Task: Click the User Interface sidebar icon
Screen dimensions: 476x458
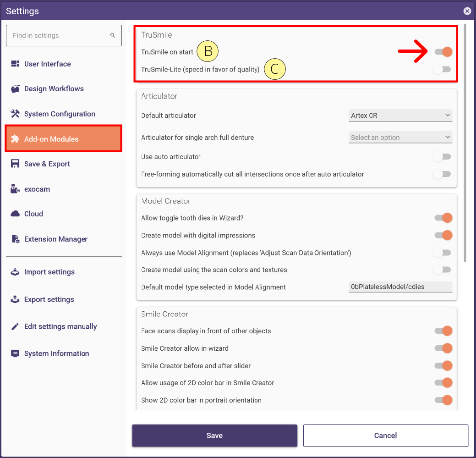Action: 15,64
